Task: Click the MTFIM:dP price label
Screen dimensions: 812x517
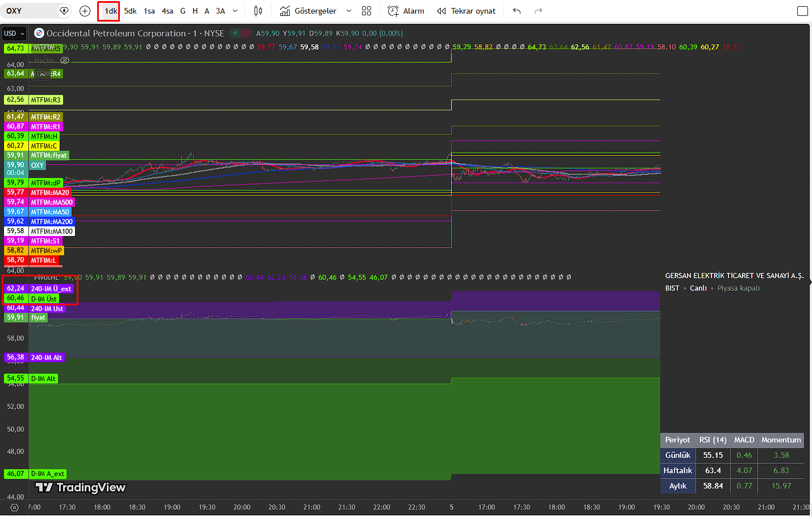Action: point(46,183)
